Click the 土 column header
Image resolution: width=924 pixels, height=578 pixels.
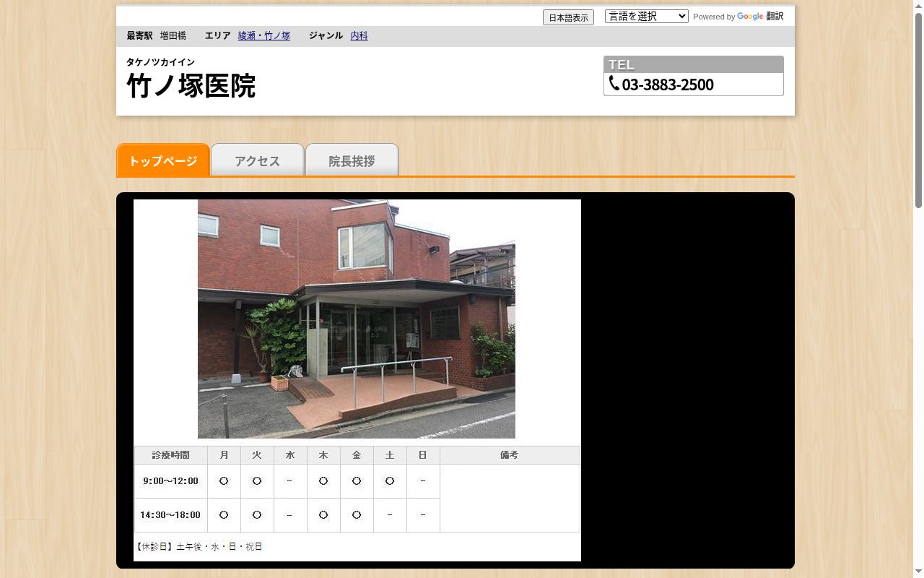click(x=390, y=455)
